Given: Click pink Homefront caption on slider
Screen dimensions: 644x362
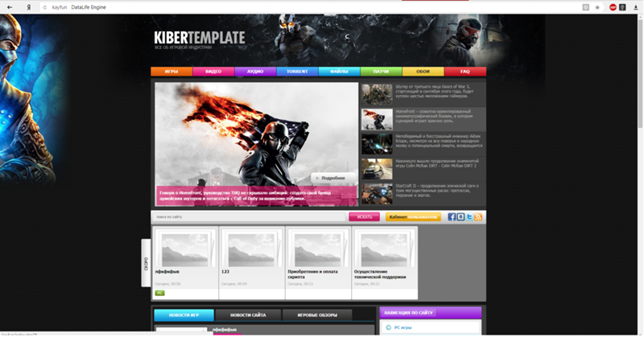Looking at the screenshot, I should click(x=257, y=195).
